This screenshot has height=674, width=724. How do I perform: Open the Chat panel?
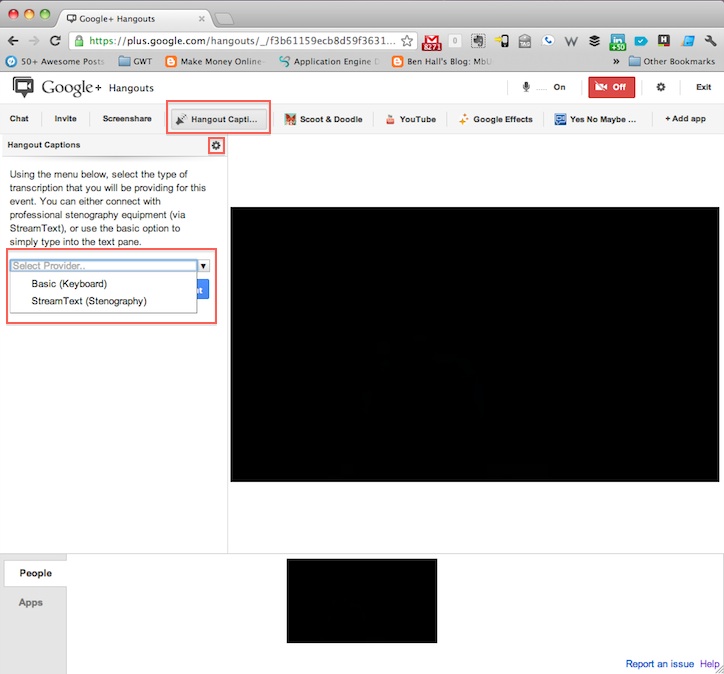pos(19,119)
